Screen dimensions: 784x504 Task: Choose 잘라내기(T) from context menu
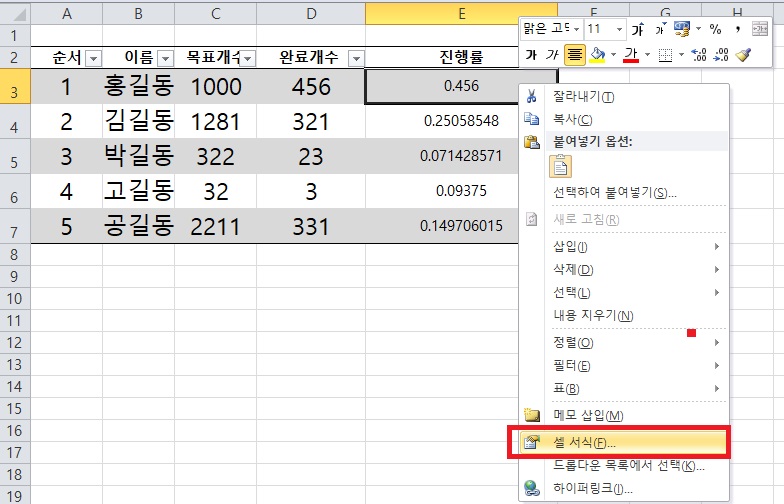click(624, 96)
